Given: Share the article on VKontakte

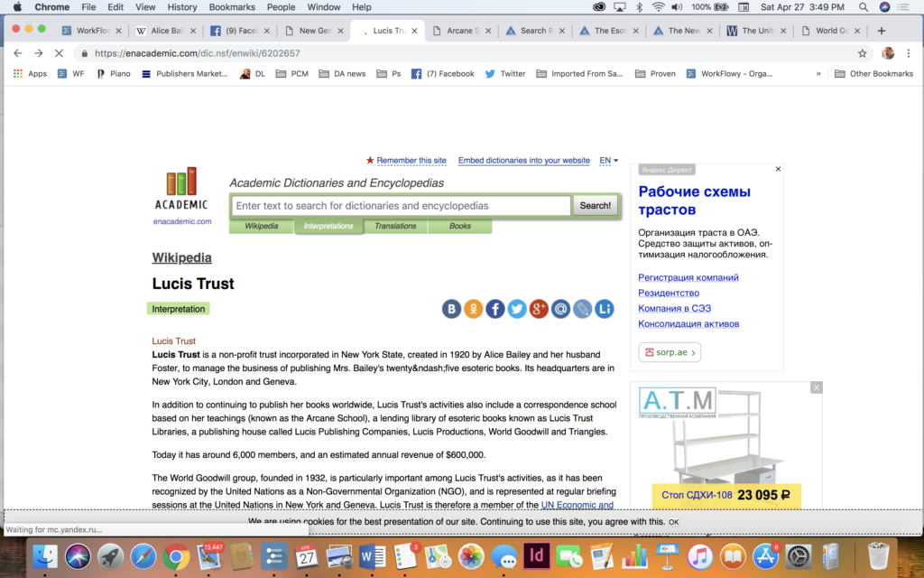Looking at the screenshot, I should tap(451, 309).
